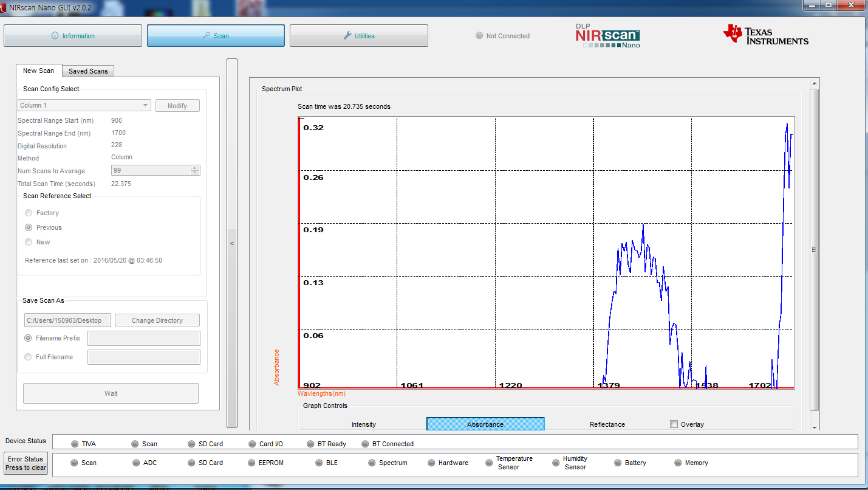Click BT Connected status indicator
The width and height of the screenshot is (868, 490).
tap(365, 444)
